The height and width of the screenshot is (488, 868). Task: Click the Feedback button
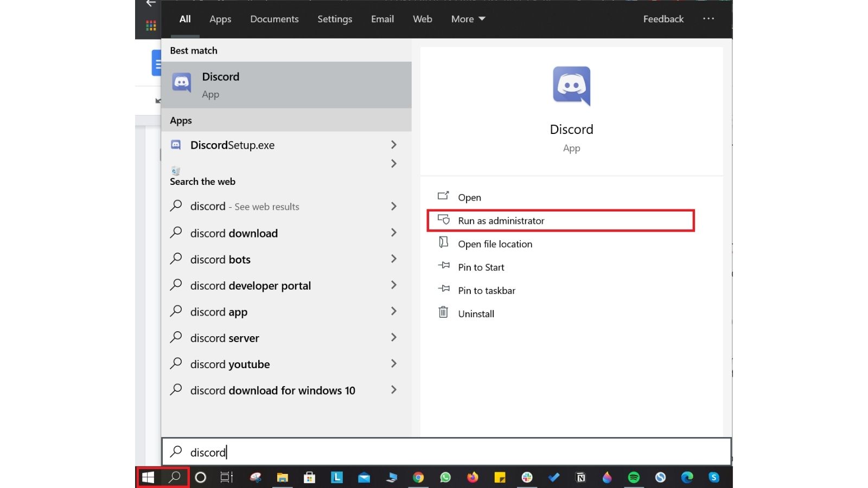tap(663, 19)
